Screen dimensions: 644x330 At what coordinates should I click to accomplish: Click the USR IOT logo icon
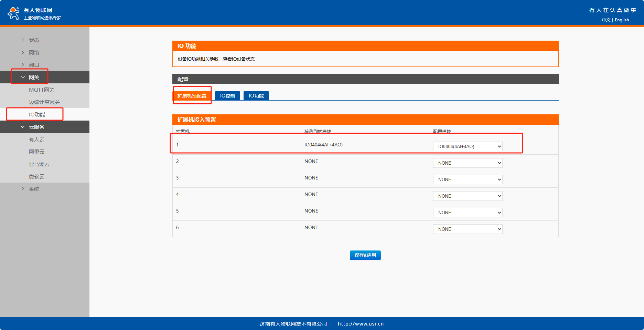tap(13, 13)
